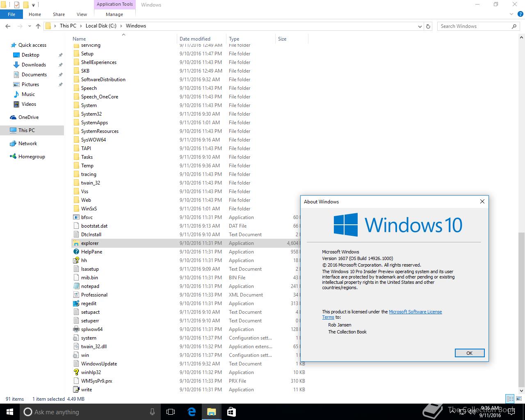The image size is (525, 420).
Task: Open the Store from the taskbar
Action: pos(231,412)
